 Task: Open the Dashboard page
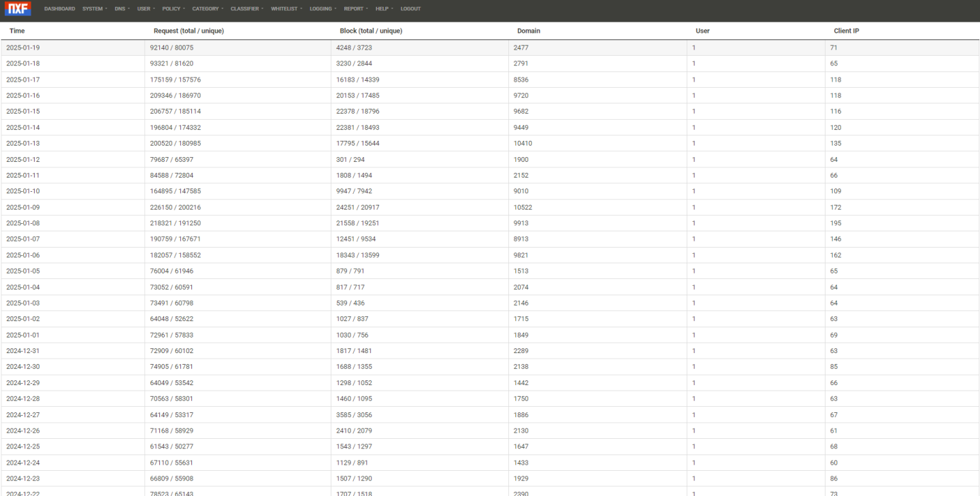(x=59, y=9)
